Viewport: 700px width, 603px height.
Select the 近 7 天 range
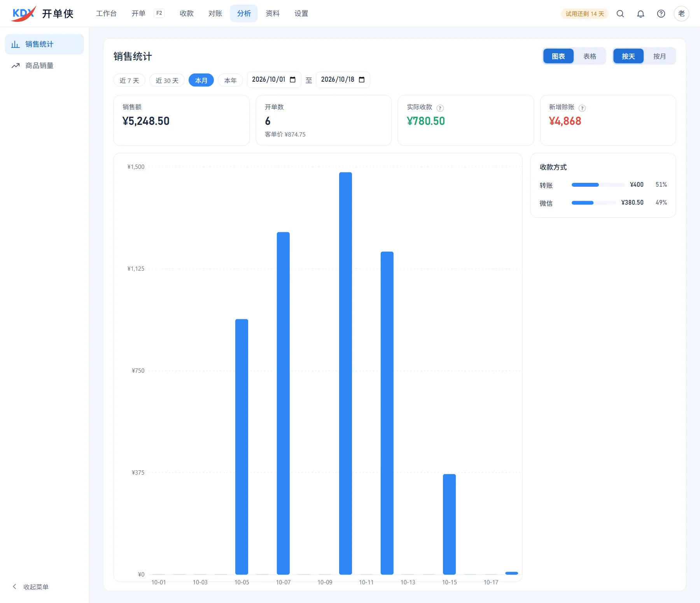129,80
